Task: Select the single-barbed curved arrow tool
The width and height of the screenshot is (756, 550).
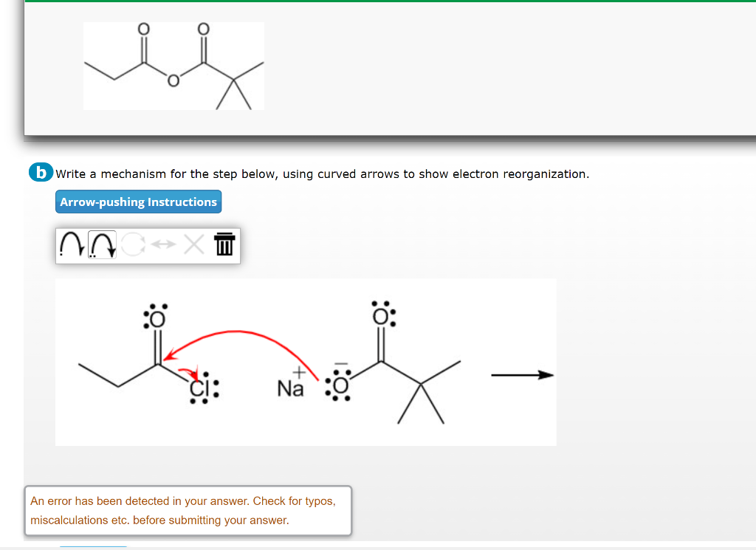Action: [72, 244]
